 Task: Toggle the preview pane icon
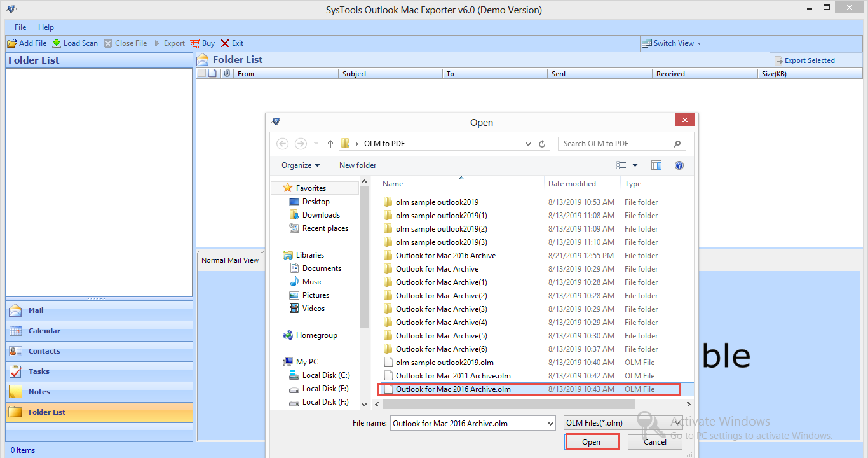pyautogui.click(x=656, y=165)
